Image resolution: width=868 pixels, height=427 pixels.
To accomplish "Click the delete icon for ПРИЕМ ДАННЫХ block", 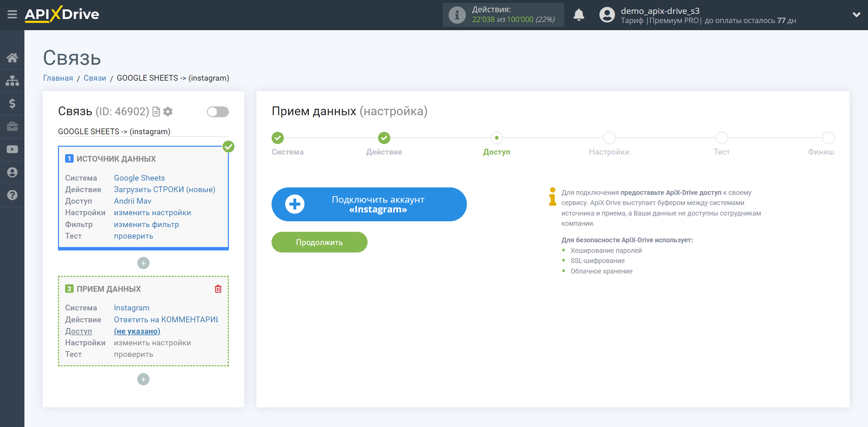I will tap(218, 289).
